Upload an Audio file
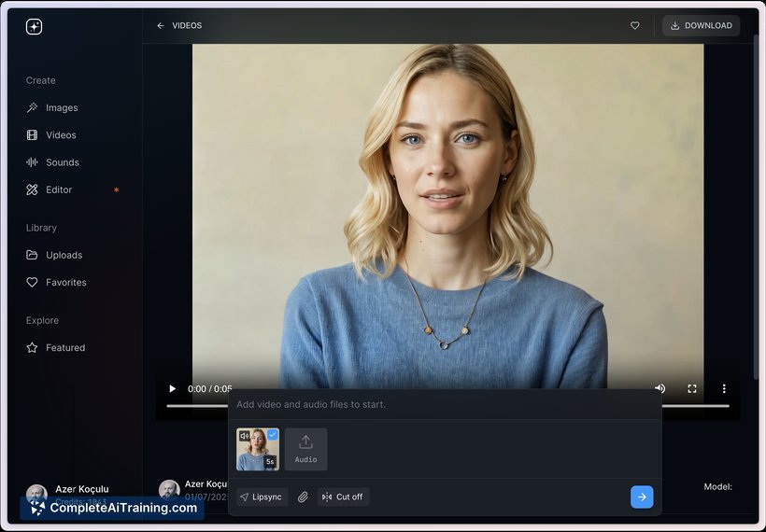The height and width of the screenshot is (532, 766). point(305,450)
